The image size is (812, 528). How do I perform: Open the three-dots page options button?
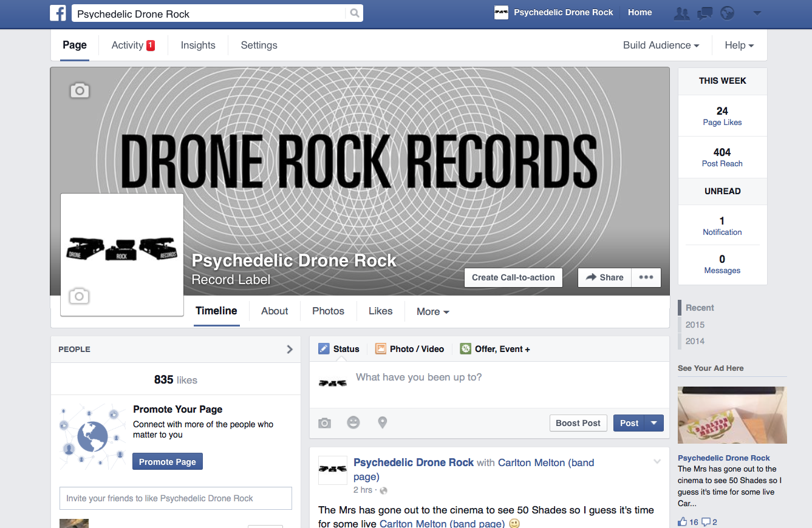coord(646,277)
